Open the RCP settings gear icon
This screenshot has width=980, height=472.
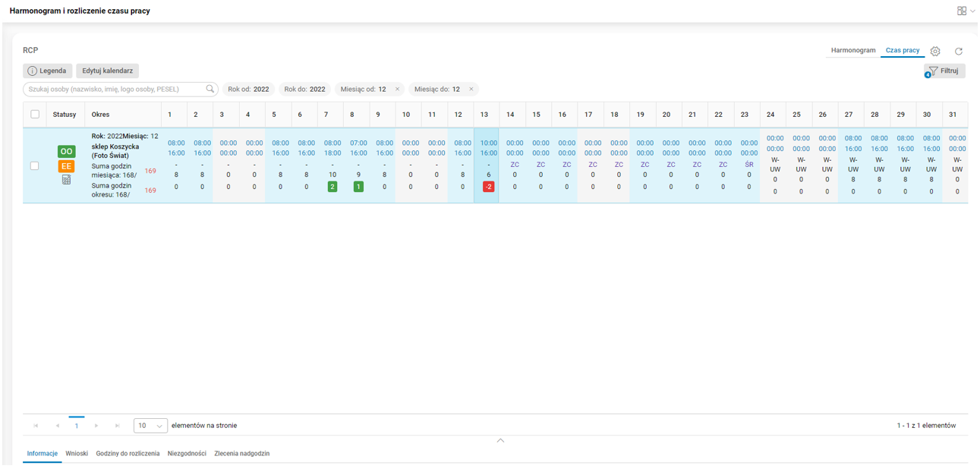[935, 51]
